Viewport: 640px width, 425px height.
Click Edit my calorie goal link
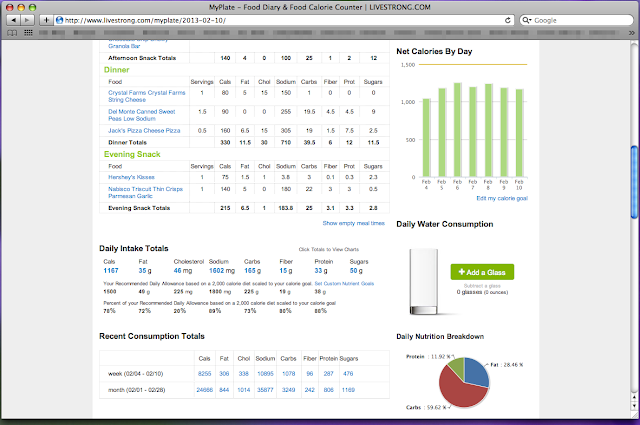tap(502, 198)
